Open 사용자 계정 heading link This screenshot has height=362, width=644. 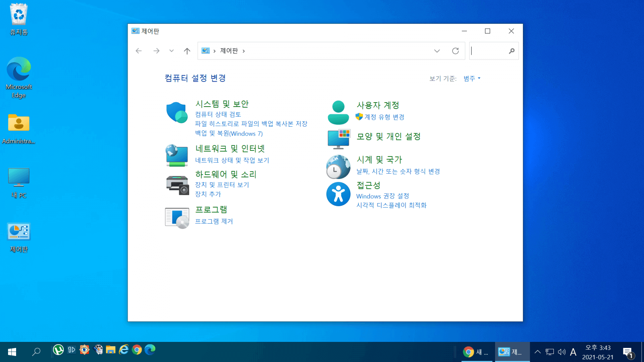(x=378, y=105)
